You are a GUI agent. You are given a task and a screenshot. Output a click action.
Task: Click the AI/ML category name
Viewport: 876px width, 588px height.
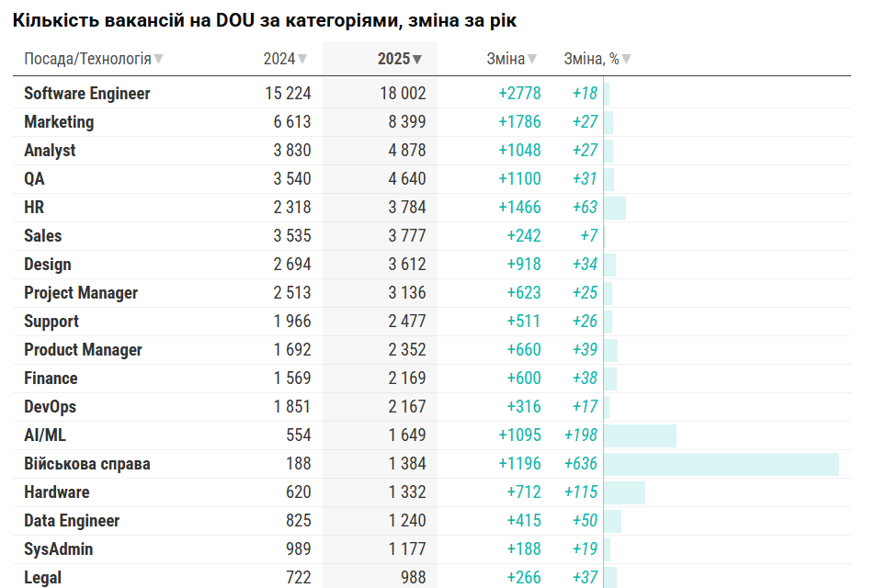(x=45, y=435)
